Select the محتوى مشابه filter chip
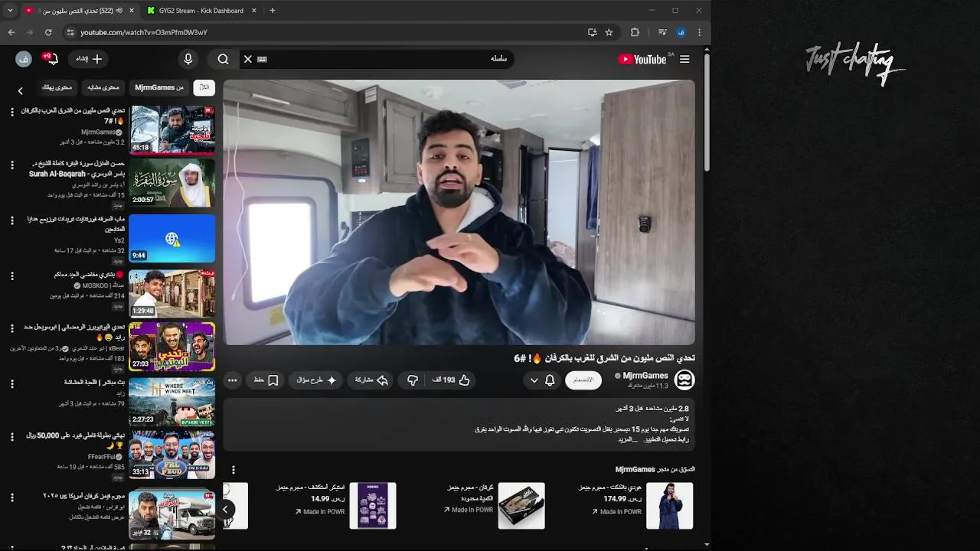980x551 pixels. pos(103,87)
